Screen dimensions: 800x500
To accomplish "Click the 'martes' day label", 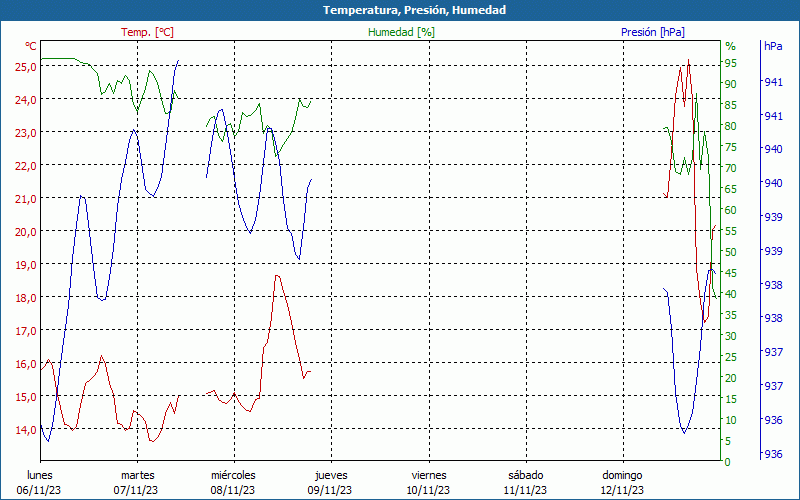I will pyautogui.click(x=137, y=475).
